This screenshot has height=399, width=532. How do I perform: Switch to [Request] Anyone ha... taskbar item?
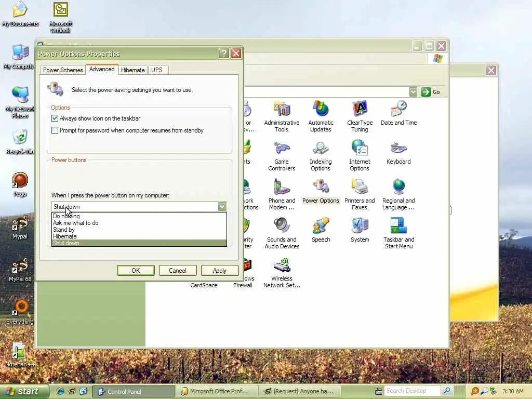coord(300,391)
